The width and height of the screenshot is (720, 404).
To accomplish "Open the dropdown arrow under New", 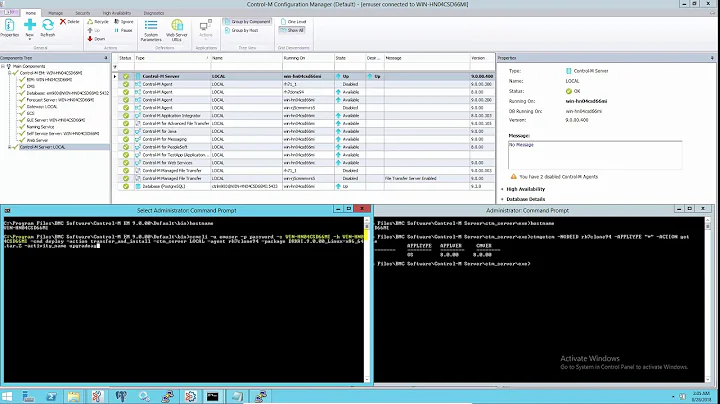I will [29, 39].
